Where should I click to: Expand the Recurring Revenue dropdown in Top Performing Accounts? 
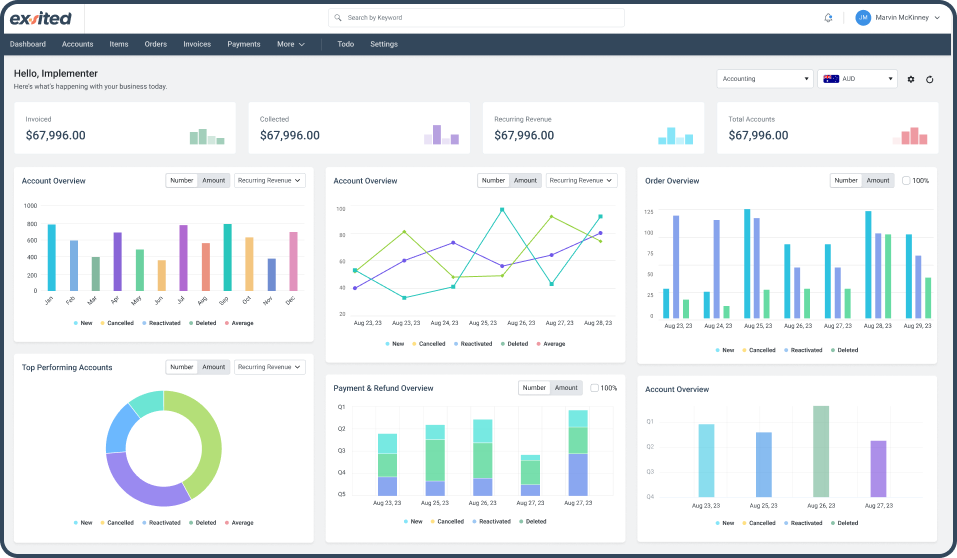point(269,367)
